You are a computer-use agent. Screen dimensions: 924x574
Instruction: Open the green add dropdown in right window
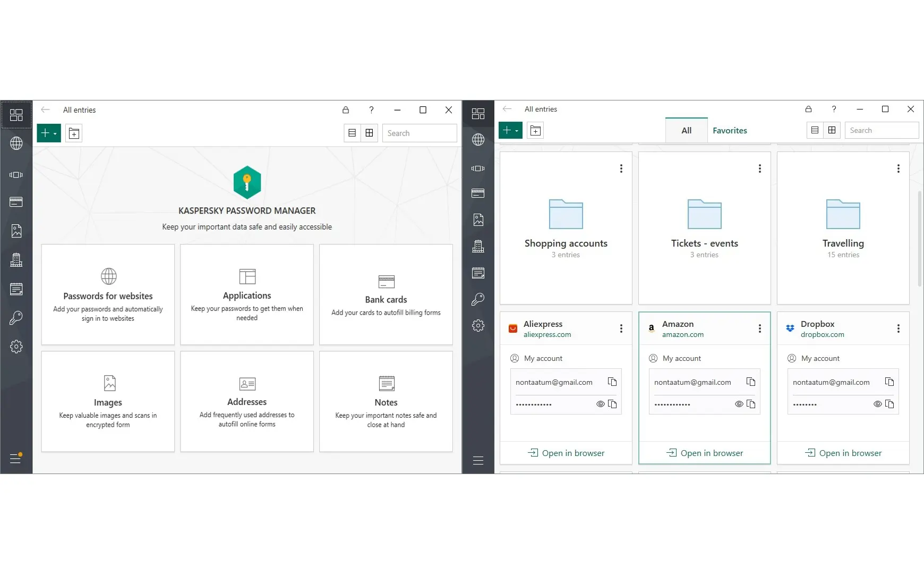click(x=510, y=130)
